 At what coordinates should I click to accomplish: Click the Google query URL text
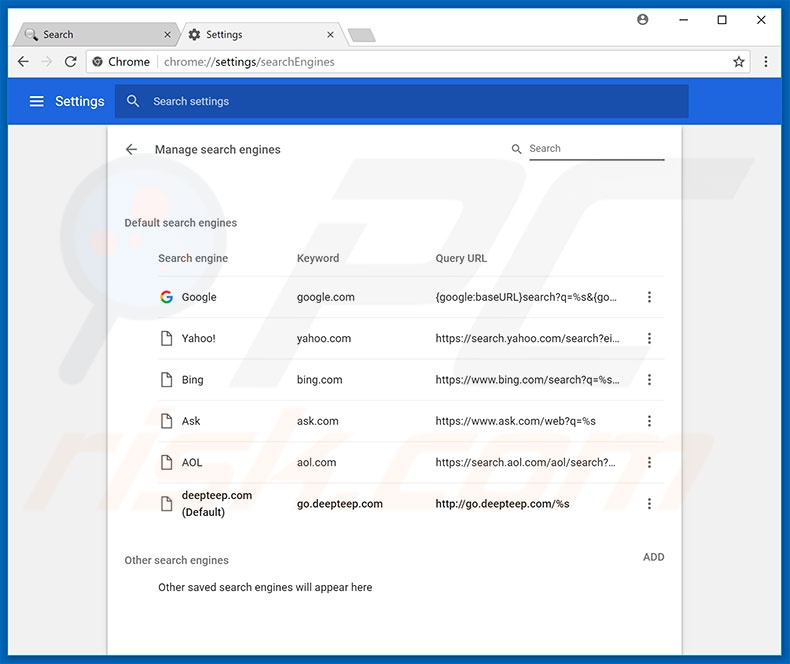tap(525, 297)
